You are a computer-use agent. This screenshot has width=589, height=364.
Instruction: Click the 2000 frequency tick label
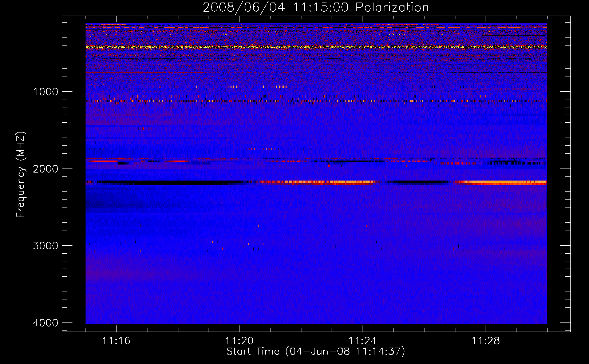[46, 169]
